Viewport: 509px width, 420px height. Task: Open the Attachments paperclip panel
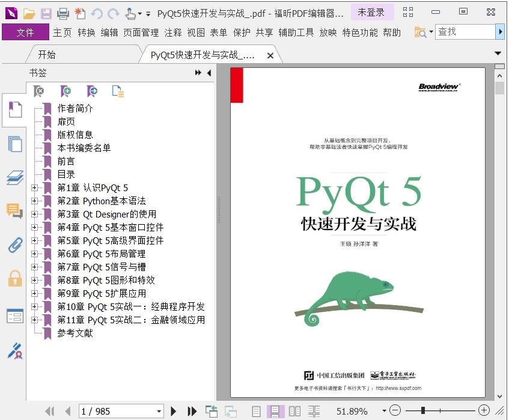point(15,245)
